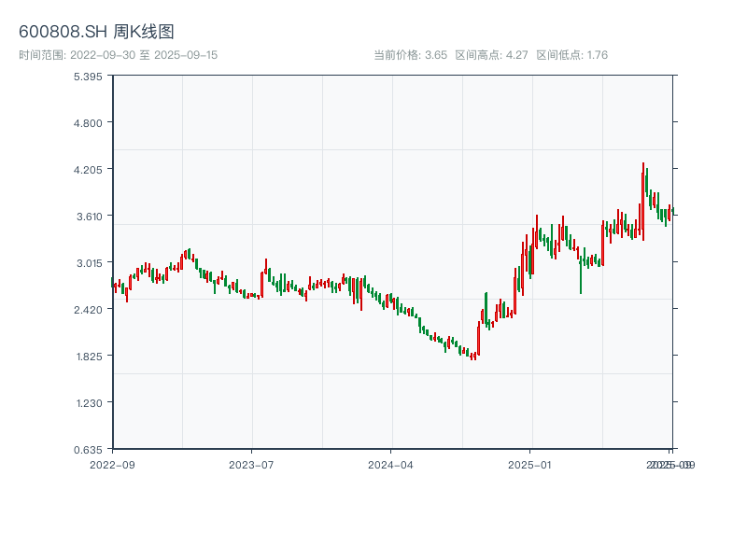Click the 2022-09 x-axis date label

[x=112, y=464]
